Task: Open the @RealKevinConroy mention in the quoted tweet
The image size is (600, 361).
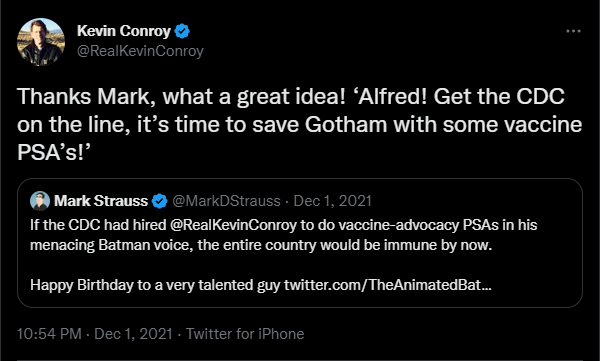Action: 233,225
